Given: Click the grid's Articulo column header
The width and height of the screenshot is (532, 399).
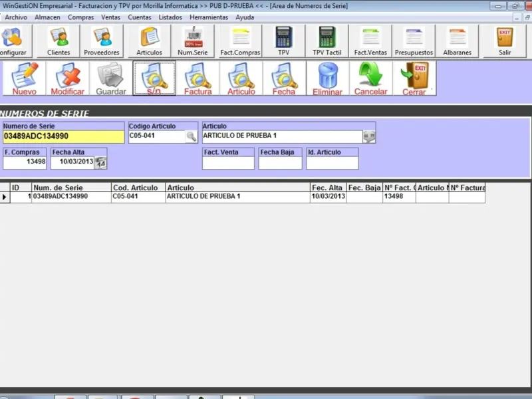Looking at the screenshot, I should tap(238, 188).
